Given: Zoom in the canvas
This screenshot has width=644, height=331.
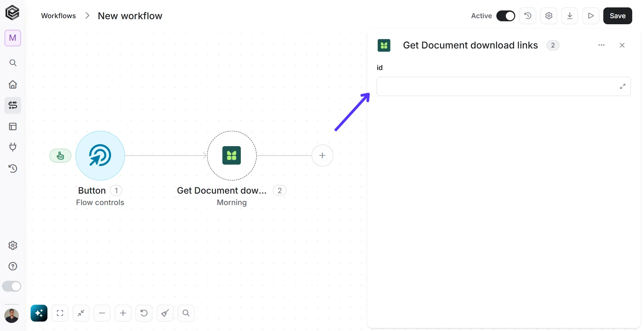Looking at the screenshot, I should pos(123,313).
